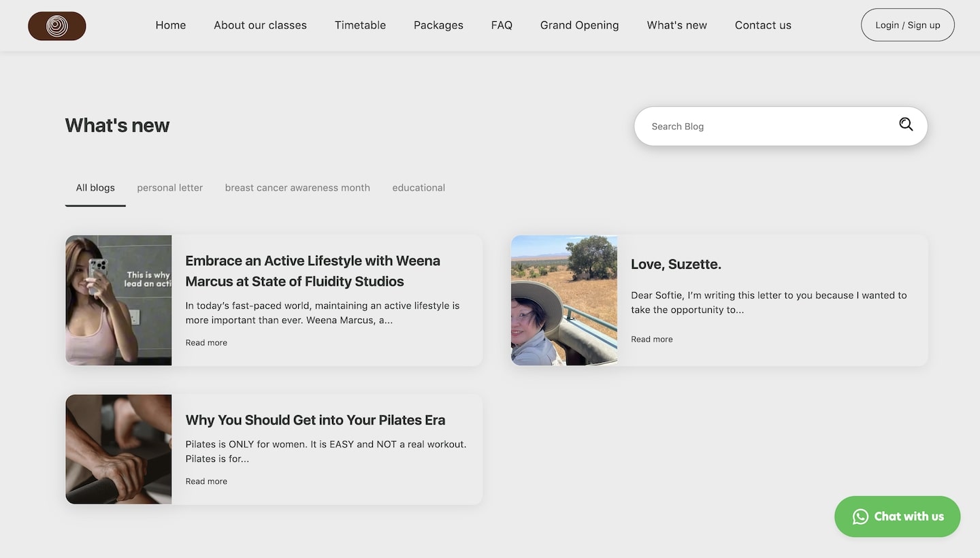Click the WhatsApp icon in chat button

860,516
